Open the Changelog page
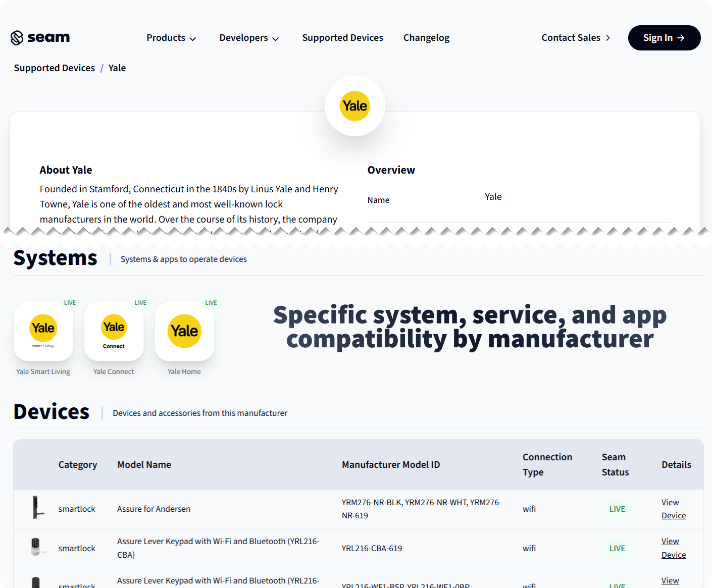 point(426,38)
